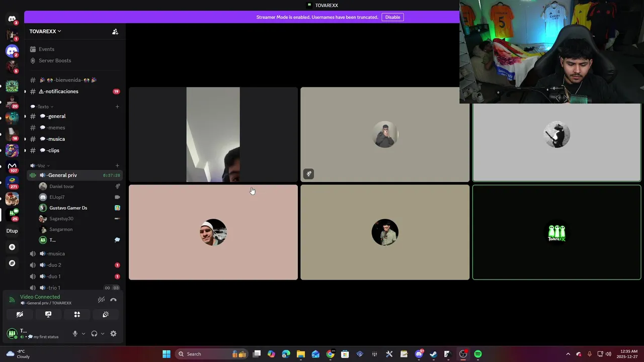Open the memes text channel
This screenshot has width=644, height=362.
coord(75,128)
